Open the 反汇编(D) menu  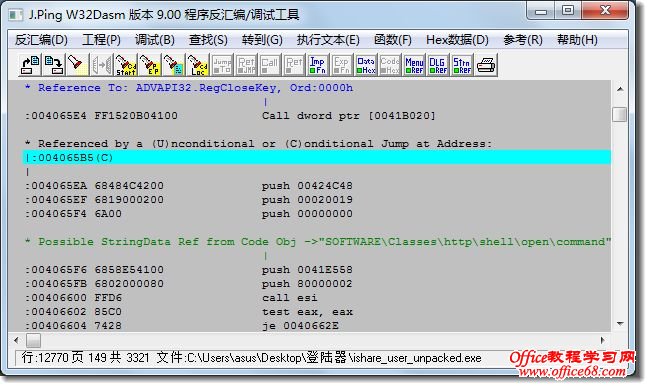pyautogui.click(x=41, y=40)
